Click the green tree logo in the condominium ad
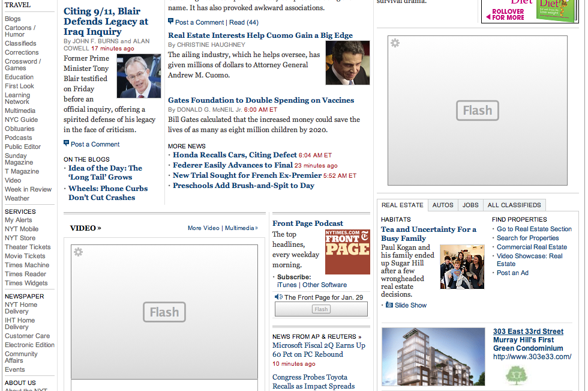The height and width of the screenshot is (391, 588). point(515,375)
